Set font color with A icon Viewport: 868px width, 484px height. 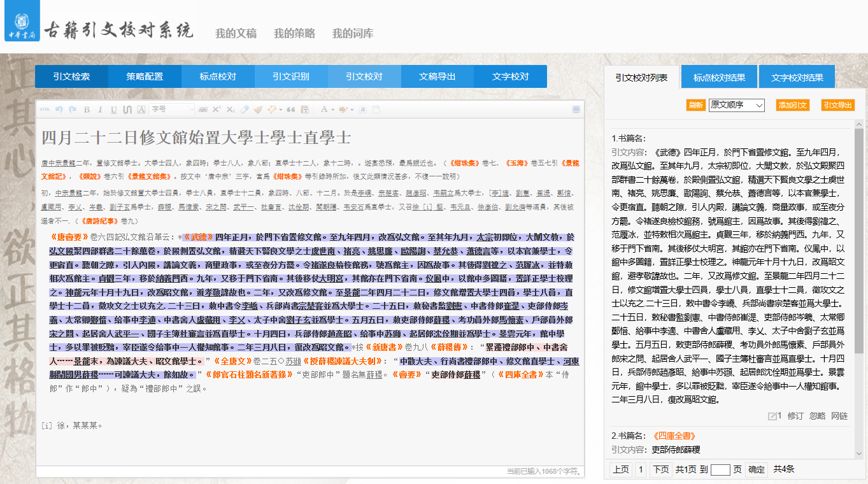click(324, 110)
